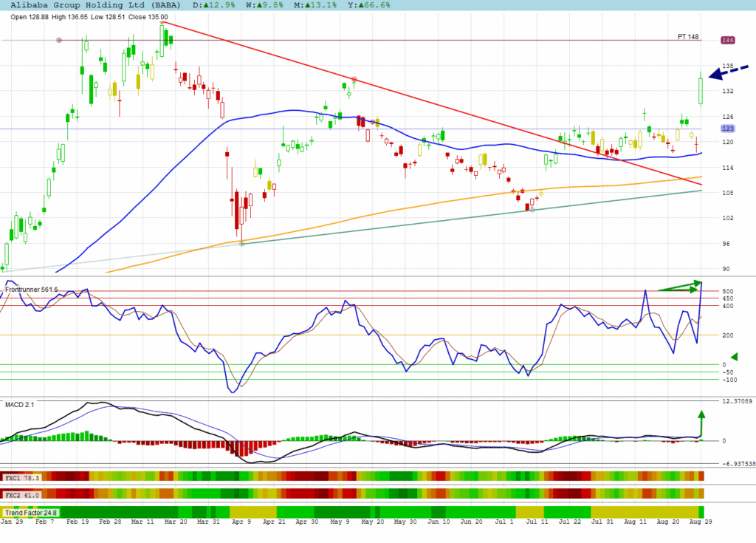Click the weekly change W:9.8% value
The width and height of the screenshot is (756, 543).
point(267,5)
